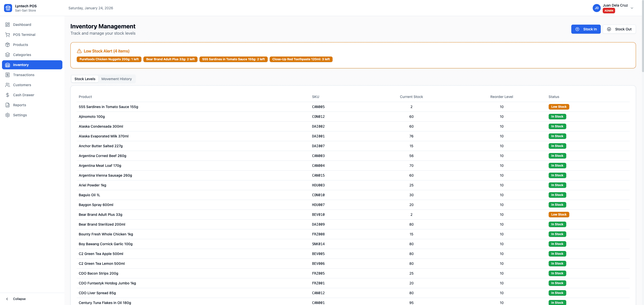Viewport: 644px width, 305px height.
Task: Click the page vertical scrollbar
Action: [x=642, y=36]
